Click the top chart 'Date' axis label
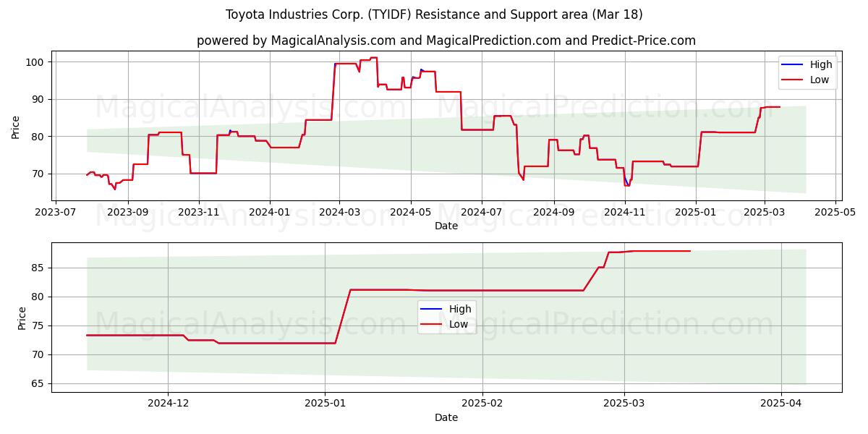Screen dimensions: 868x434 click(x=446, y=226)
